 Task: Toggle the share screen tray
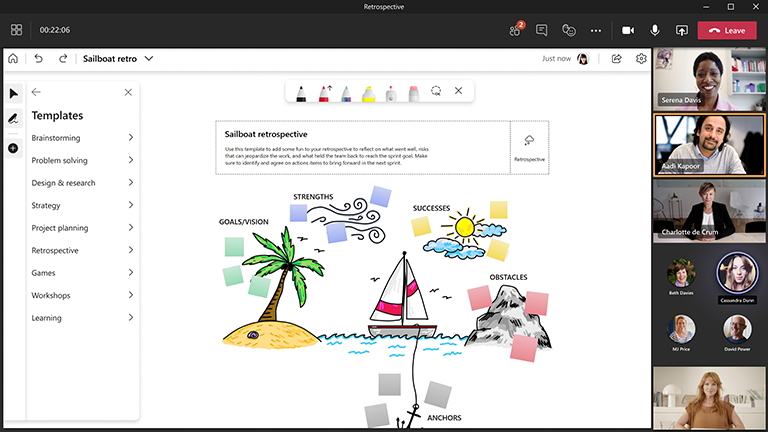[682, 30]
